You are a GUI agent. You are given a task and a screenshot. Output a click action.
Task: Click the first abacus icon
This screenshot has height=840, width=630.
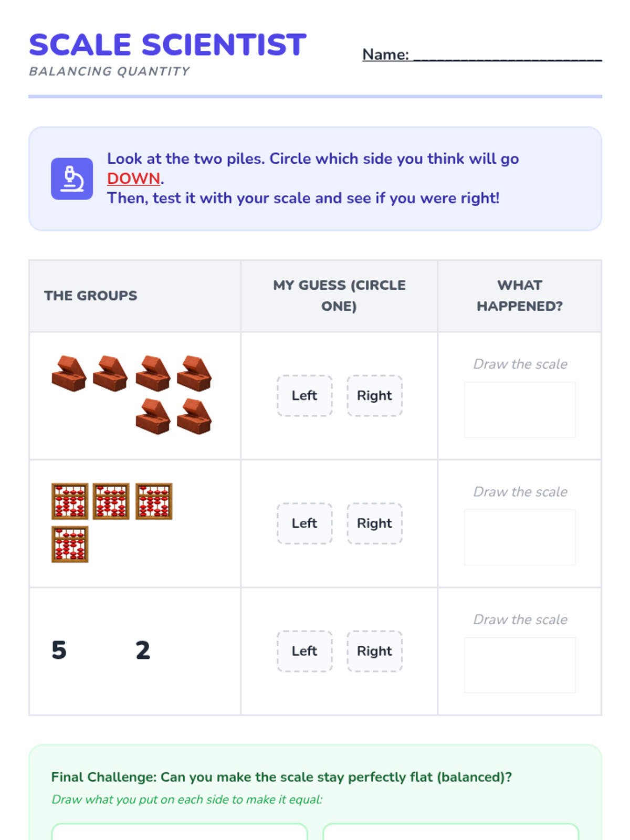[x=70, y=501]
